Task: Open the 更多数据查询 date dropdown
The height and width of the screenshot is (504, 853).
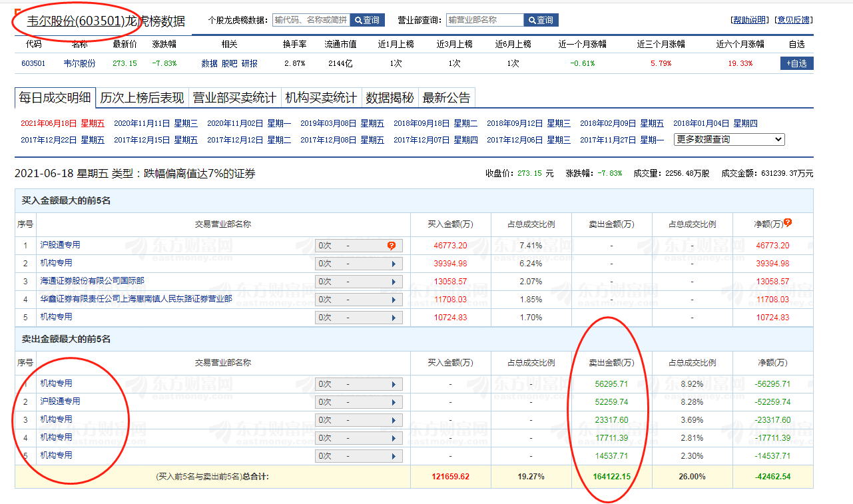Action: point(730,140)
